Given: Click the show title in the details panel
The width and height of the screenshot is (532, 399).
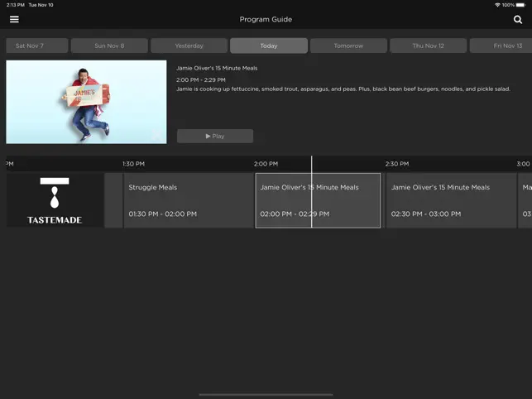Looking at the screenshot, I should pos(217,68).
